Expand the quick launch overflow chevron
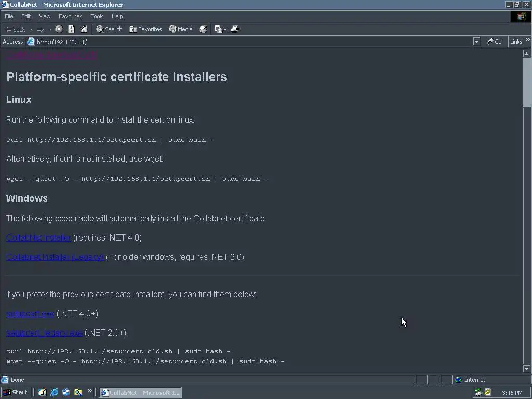The width and height of the screenshot is (532, 399). pyautogui.click(x=89, y=391)
